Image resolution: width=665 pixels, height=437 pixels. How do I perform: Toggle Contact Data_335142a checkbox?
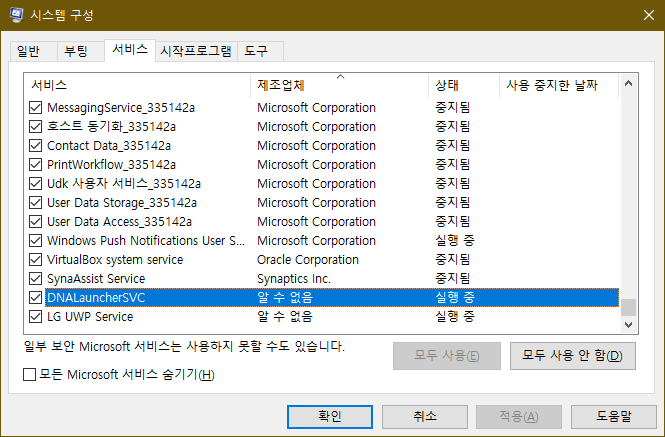(x=36, y=146)
